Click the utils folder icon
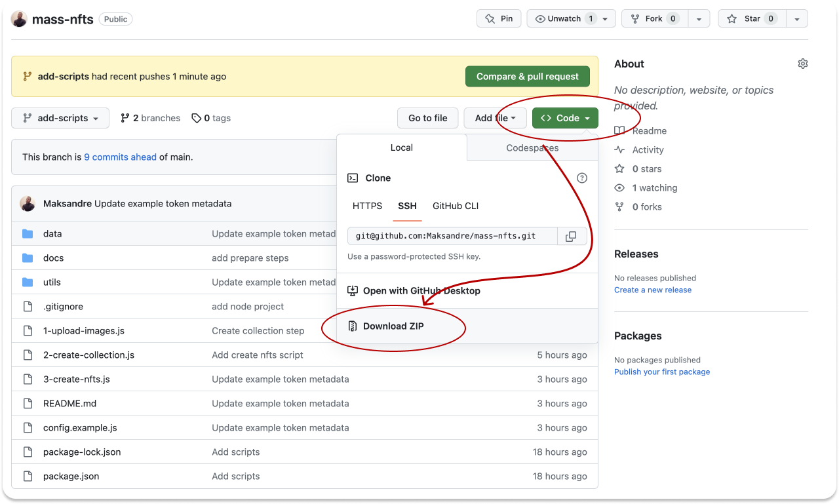This screenshot has height=504, width=839. pyautogui.click(x=28, y=282)
